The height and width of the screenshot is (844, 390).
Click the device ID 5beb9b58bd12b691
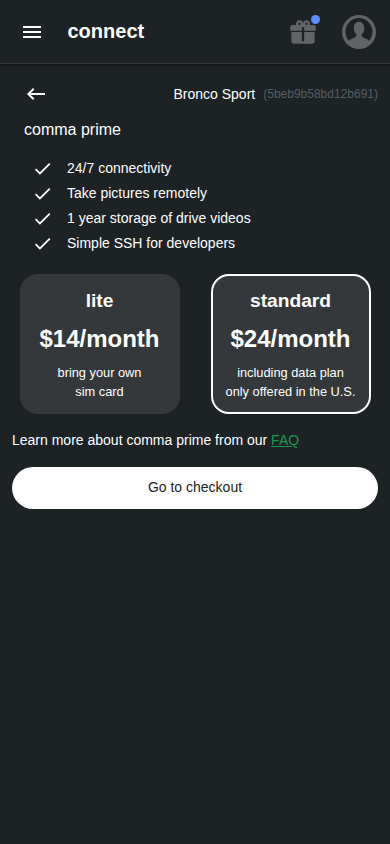[x=321, y=94]
